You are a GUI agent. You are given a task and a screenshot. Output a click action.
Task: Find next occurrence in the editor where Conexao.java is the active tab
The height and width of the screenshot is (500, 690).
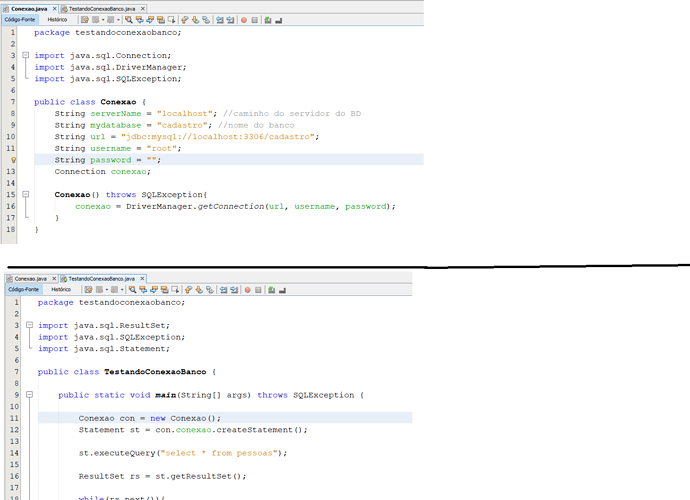150,20
